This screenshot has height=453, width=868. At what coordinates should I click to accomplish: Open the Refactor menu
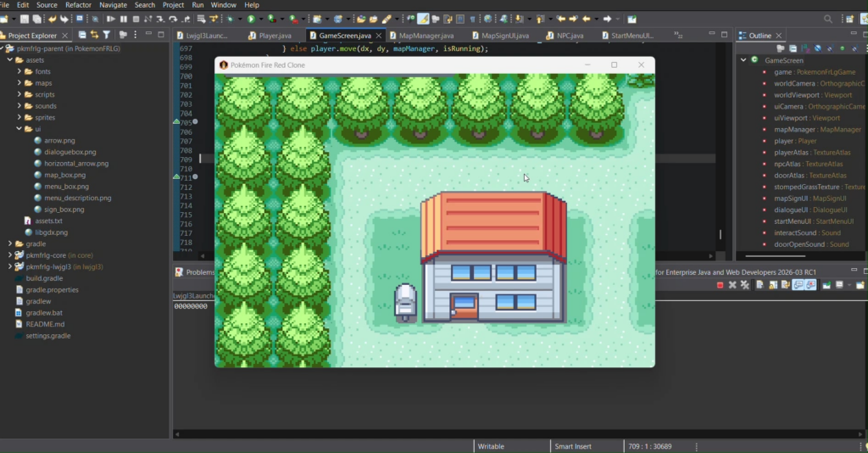click(x=78, y=5)
